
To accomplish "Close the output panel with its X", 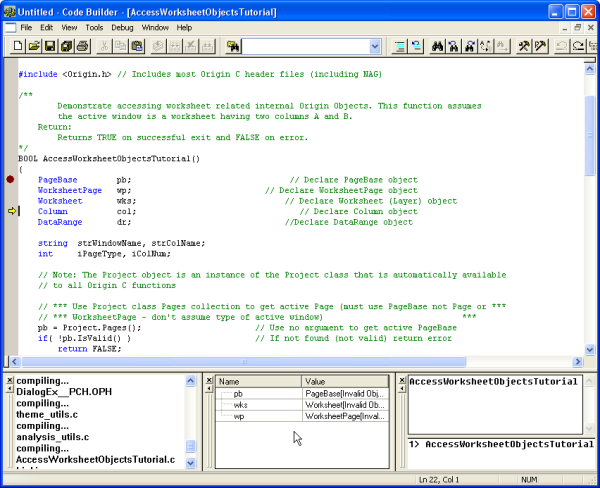I will 9,381.
